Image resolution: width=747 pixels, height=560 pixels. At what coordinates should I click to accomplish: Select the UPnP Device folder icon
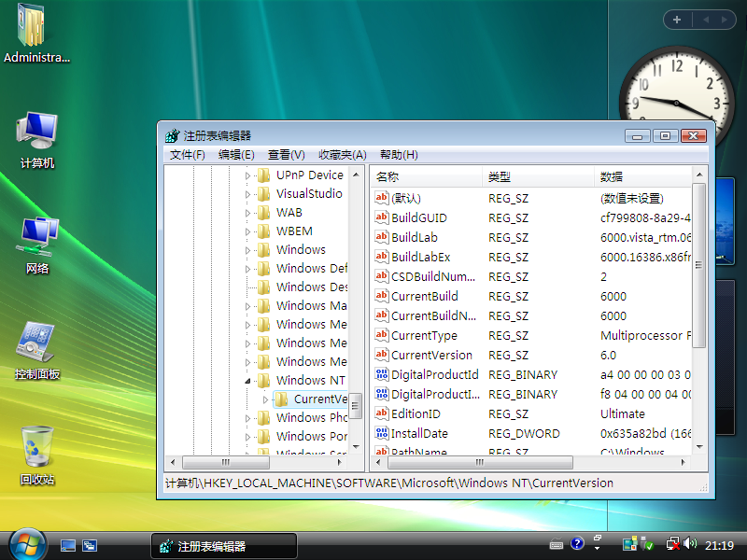(x=264, y=175)
